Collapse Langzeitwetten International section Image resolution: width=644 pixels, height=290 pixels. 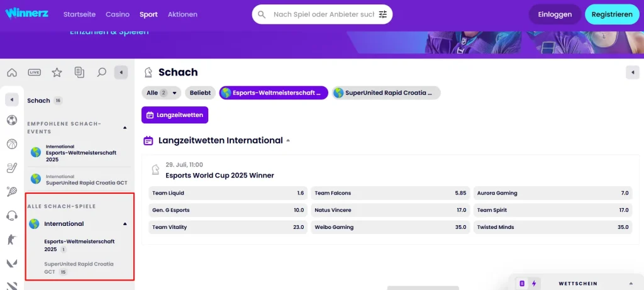pos(288,140)
